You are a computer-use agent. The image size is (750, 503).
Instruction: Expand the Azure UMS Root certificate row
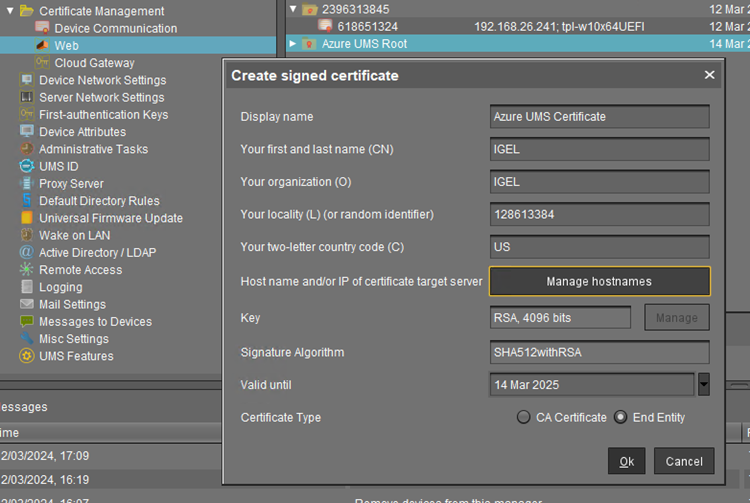[x=293, y=44]
